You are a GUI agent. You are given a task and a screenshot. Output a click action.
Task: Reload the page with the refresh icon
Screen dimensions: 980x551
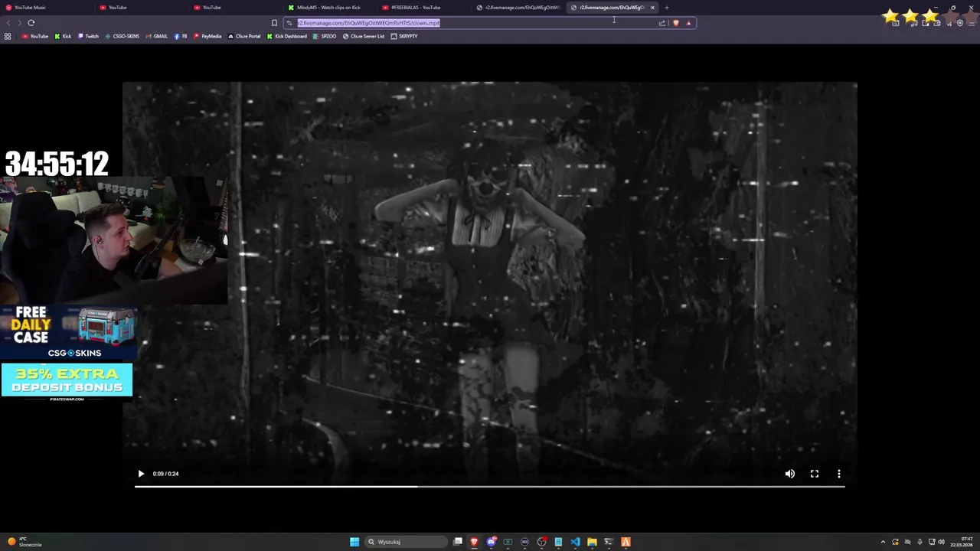pos(31,23)
